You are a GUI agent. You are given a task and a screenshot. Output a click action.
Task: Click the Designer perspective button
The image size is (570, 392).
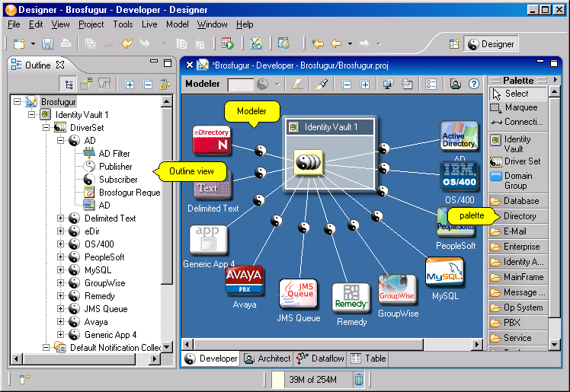[x=491, y=44]
